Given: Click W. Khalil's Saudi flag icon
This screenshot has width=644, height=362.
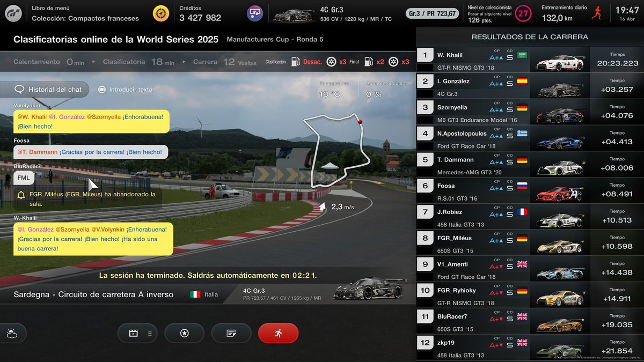Looking at the screenshot, I should [522, 55].
